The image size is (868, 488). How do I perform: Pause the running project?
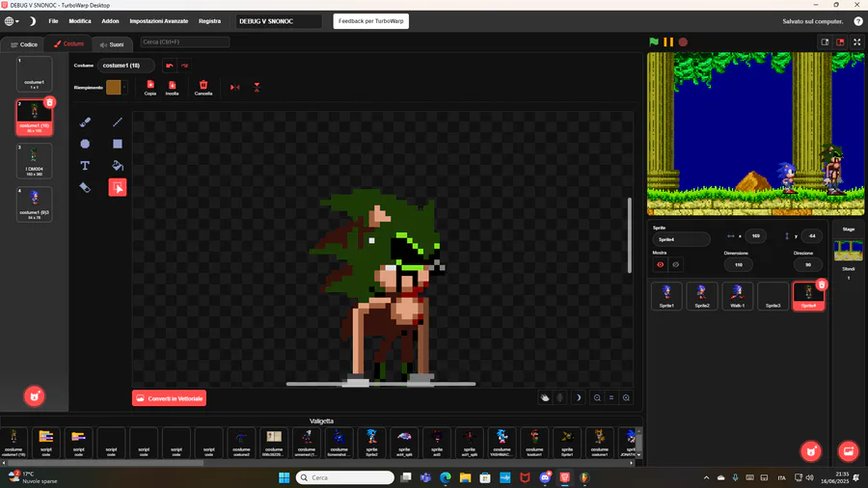point(668,42)
